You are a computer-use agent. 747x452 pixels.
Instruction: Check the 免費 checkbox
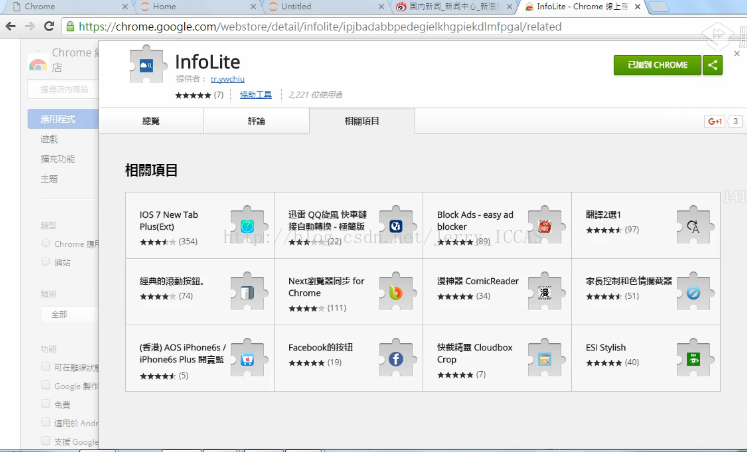46,403
